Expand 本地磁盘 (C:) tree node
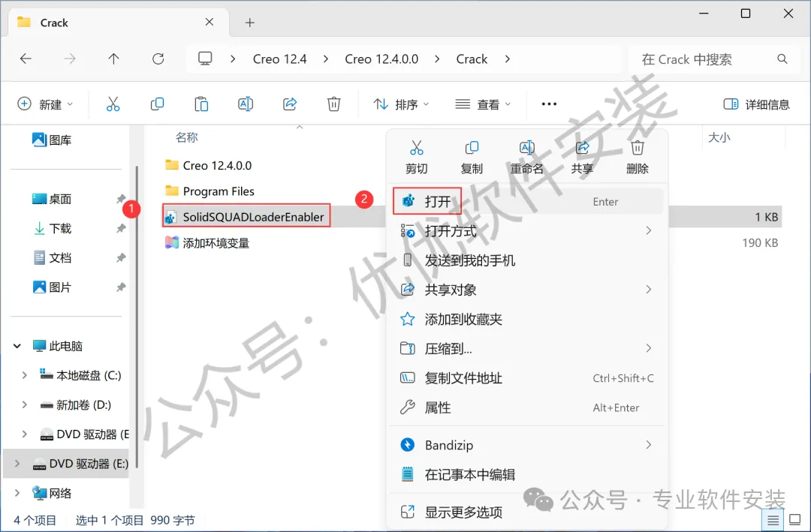Screen dimensions: 811x532 click(24, 375)
